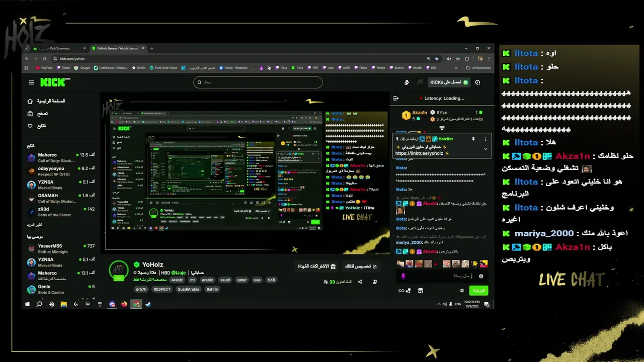The width and height of the screenshot is (644, 362).
Task: Click the search field on Kick
Action: 258,82
